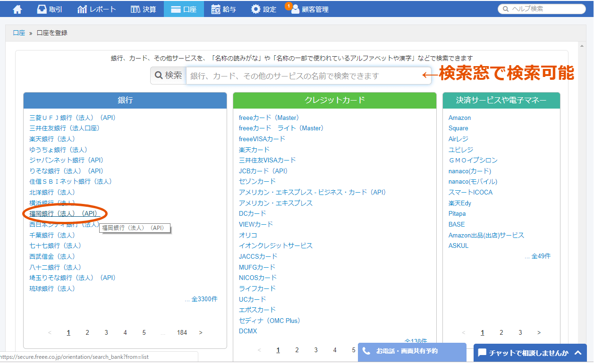The image size is (594, 364).
Task: Focus the ヘルプ検索 search box
Action: click(542, 8)
